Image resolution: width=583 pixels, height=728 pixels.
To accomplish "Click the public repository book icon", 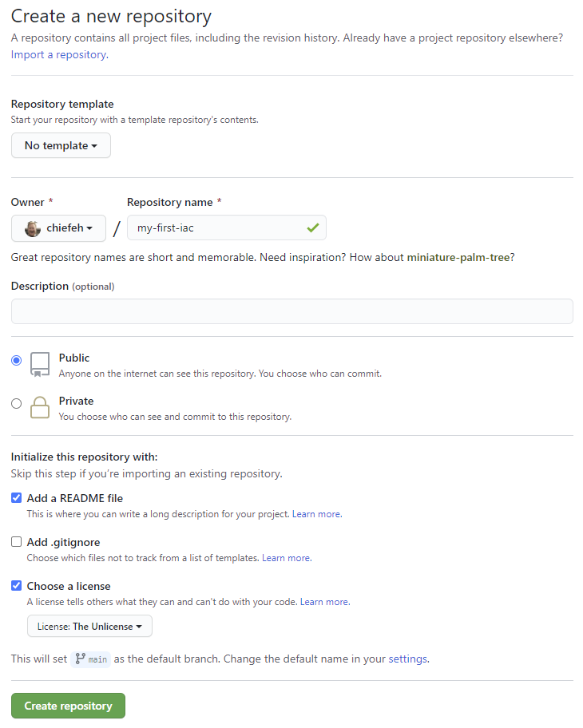I will 40,363.
